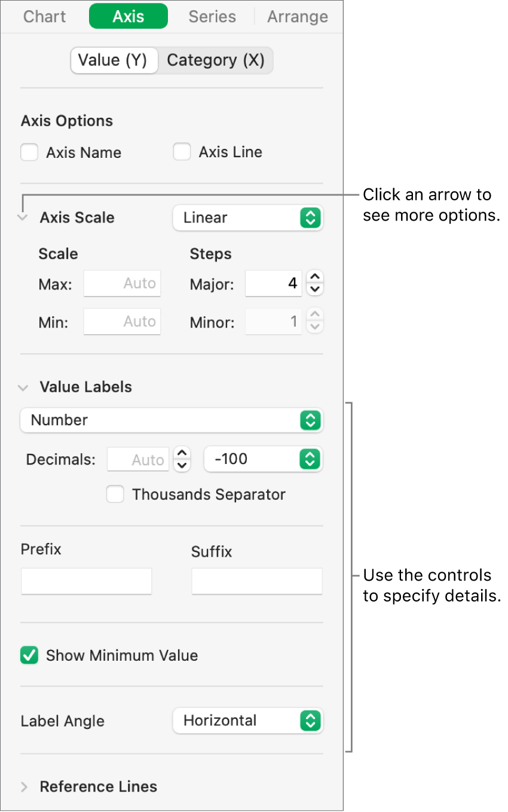Click the Max Auto input field
Screen dimensions: 508x812
(x=122, y=283)
